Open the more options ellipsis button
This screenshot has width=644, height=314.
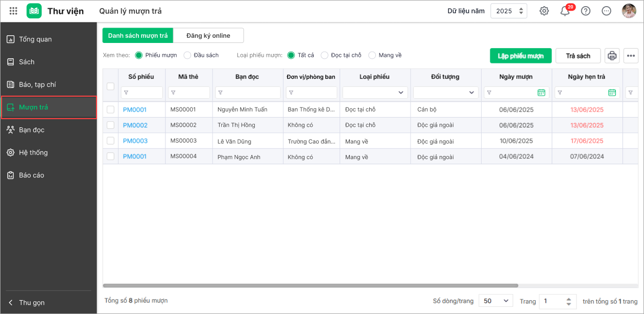[631, 56]
